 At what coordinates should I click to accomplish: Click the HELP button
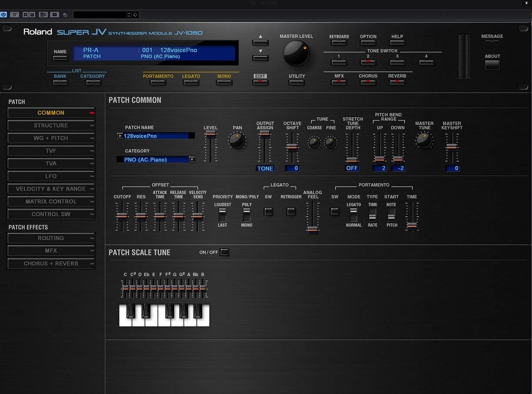(x=397, y=43)
